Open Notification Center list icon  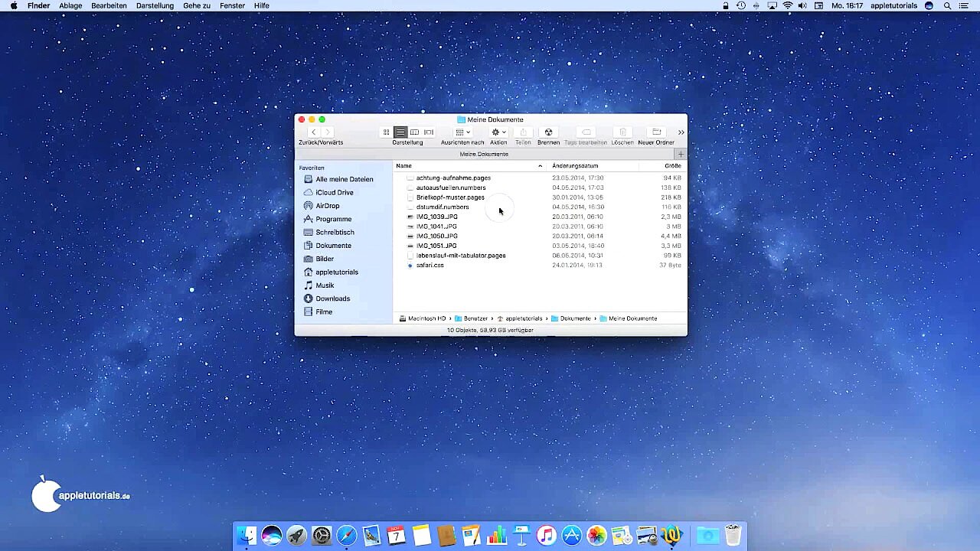(964, 5)
